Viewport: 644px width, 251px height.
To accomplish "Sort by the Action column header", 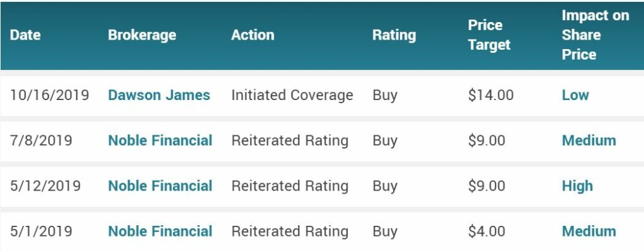I will point(253,35).
